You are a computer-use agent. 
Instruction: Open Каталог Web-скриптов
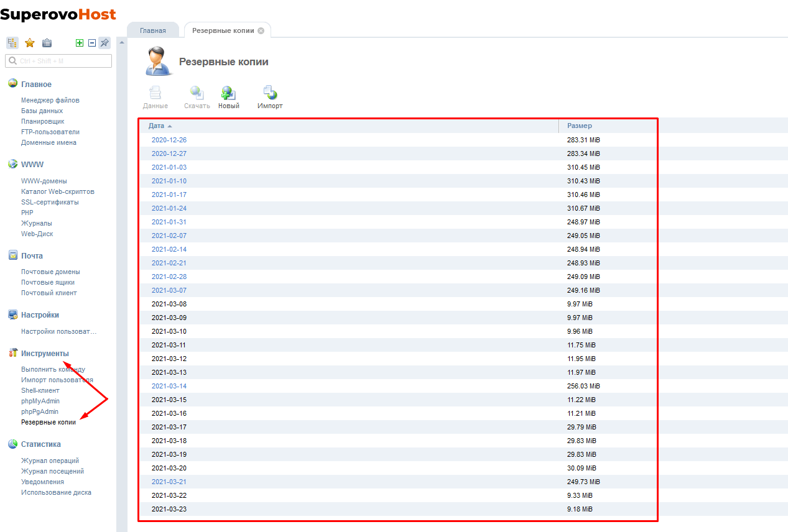click(x=58, y=191)
